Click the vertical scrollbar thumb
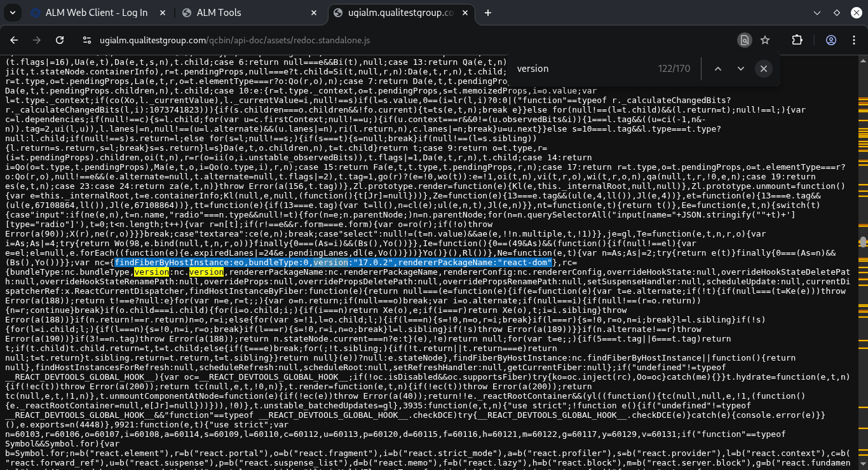868x470 pixels. [863, 242]
